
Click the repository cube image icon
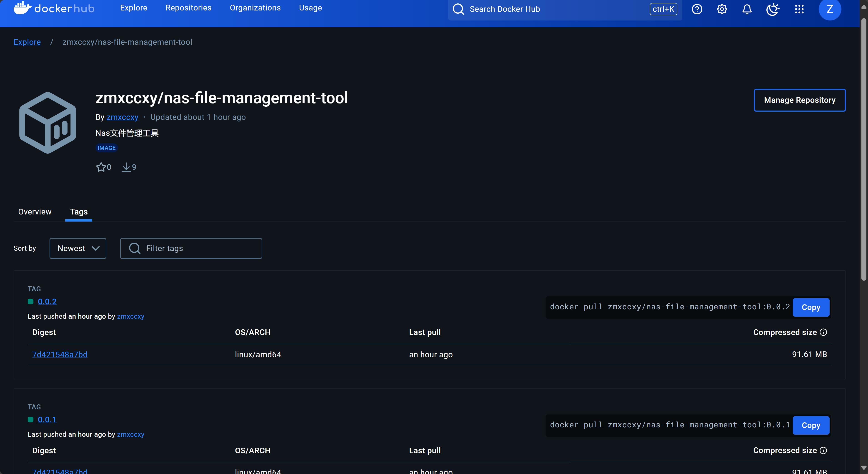pos(48,123)
